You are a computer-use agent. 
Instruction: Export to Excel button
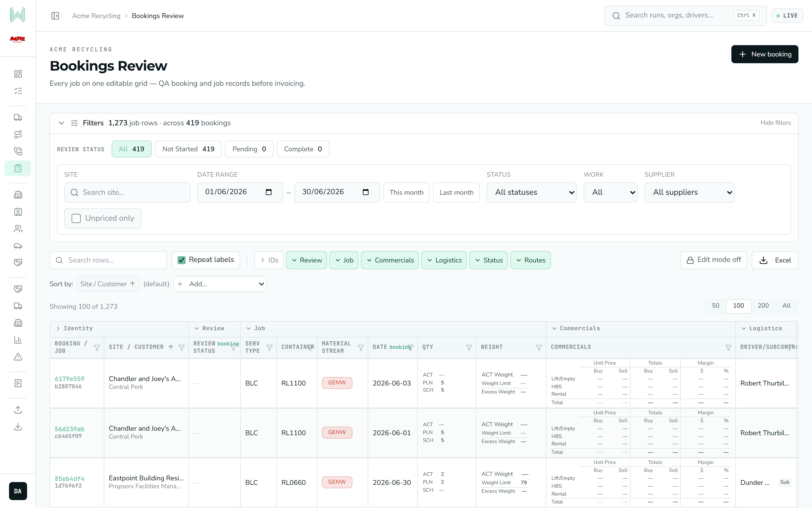pyautogui.click(x=775, y=260)
